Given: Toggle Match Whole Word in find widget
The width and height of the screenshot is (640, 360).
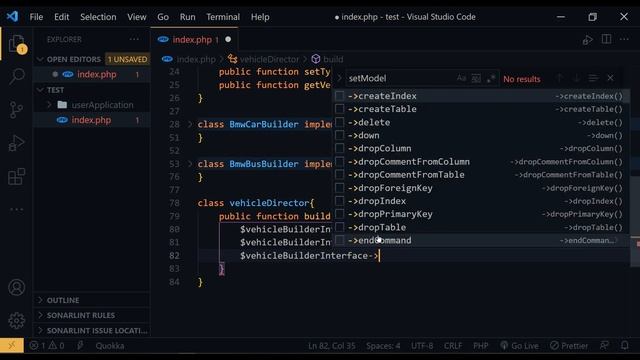Looking at the screenshot, I should (x=476, y=78).
